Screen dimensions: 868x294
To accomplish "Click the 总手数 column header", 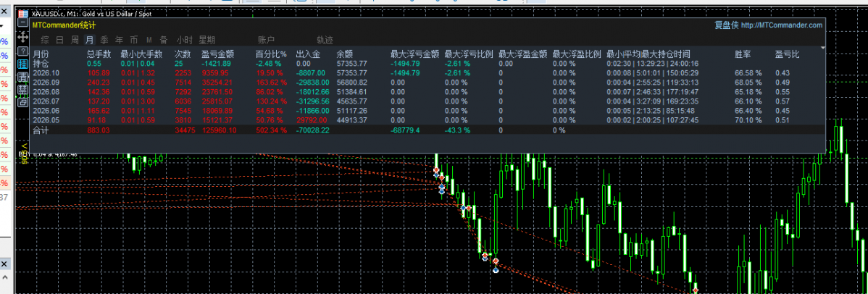I will (x=99, y=54).
